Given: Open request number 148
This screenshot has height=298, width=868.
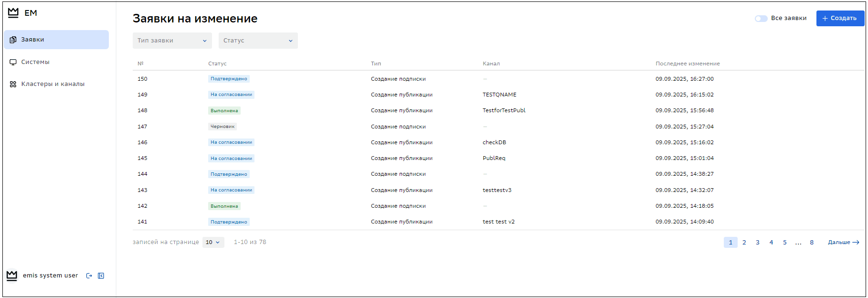Looking at the screenshot, I should [x=498, y=110].
